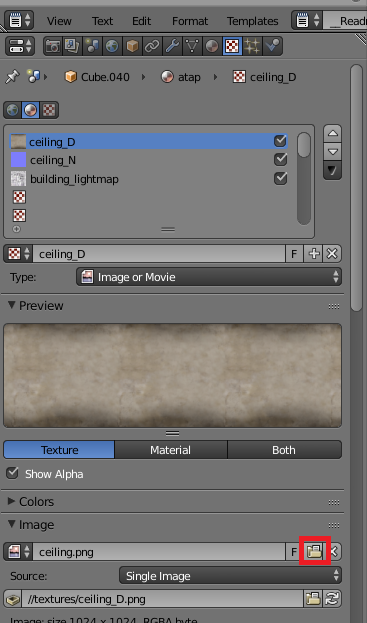This screenshot has width=367, height=623.
Task: Open the Modifiers wrench tab
Action: tap(172, 46)
